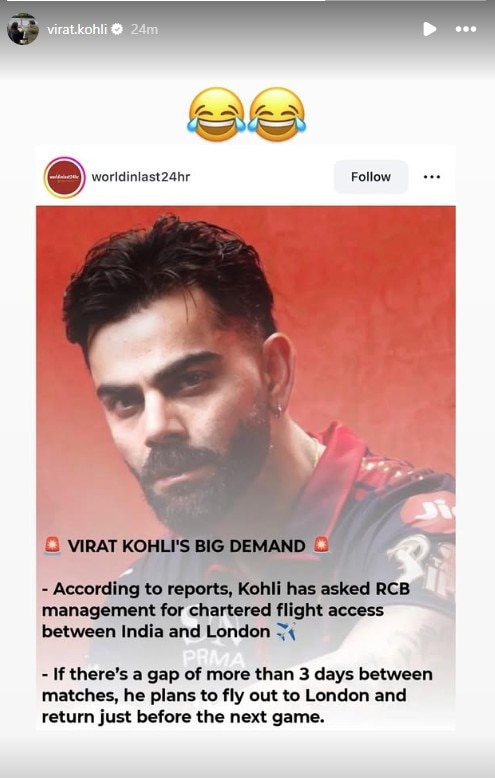
Task: Follow the worldinlast24hr account
Action: pyautogui.click(x=371, y=177)
